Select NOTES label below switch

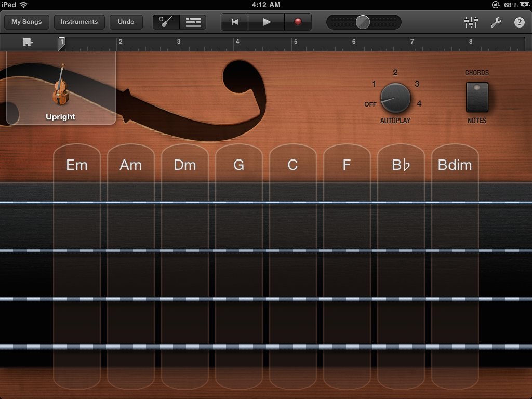(x=477, y=121)
